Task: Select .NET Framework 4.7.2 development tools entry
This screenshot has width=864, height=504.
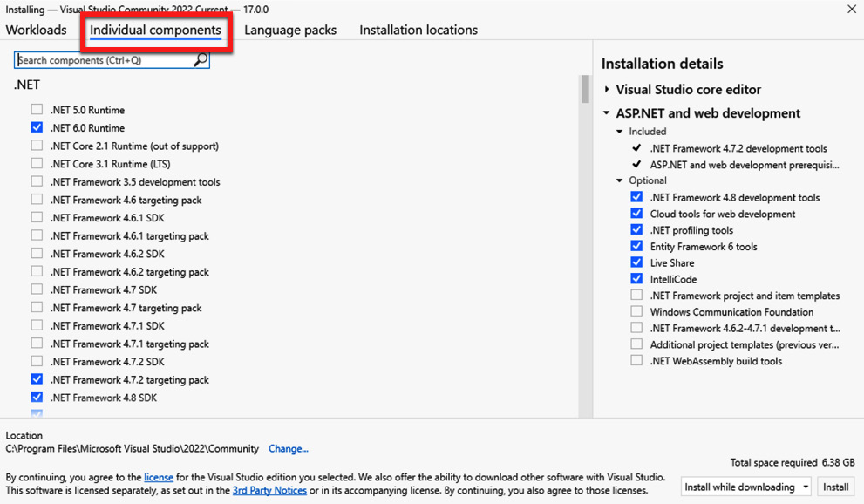Action: click(738, 148)
